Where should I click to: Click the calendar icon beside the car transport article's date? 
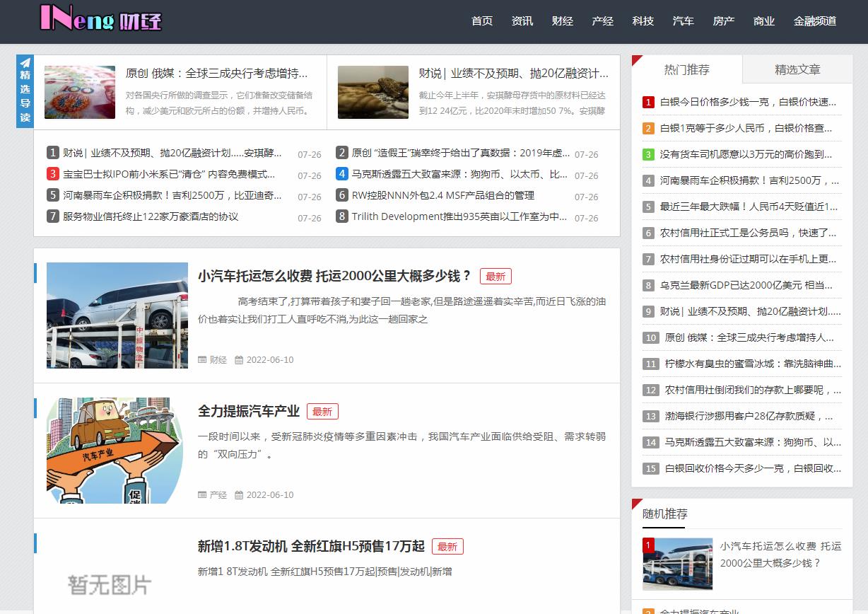(x=239, y=359)
